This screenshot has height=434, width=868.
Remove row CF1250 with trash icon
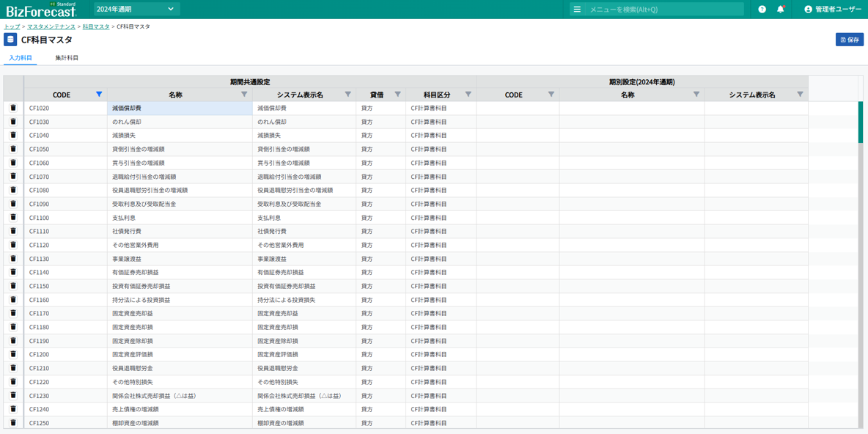click(x=13, y=423)
